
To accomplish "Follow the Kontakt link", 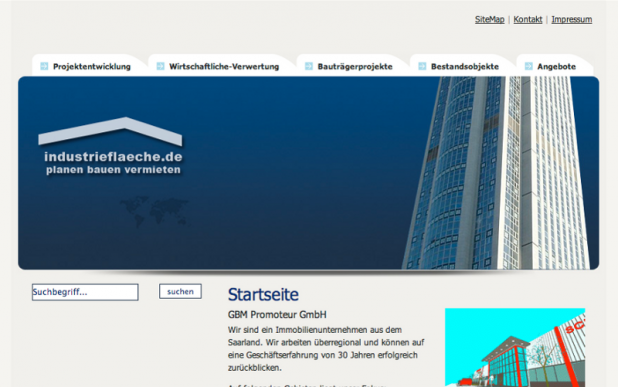I will click(528, 19).
